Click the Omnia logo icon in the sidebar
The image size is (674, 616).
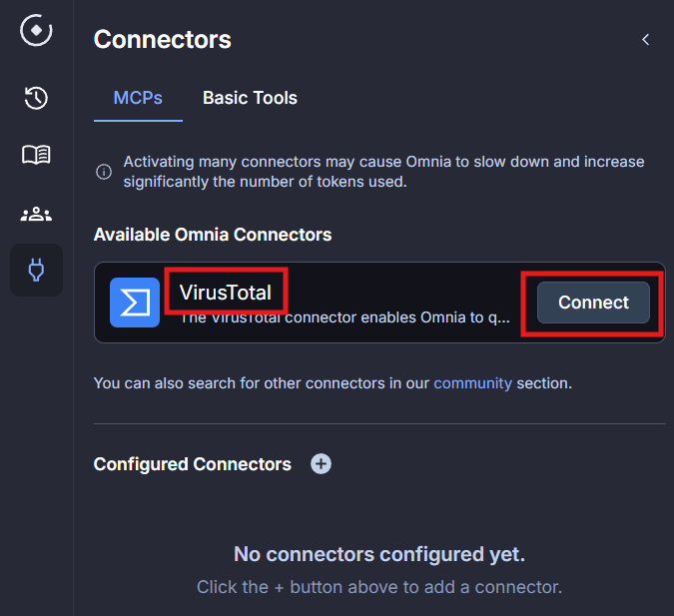[36, 30]
